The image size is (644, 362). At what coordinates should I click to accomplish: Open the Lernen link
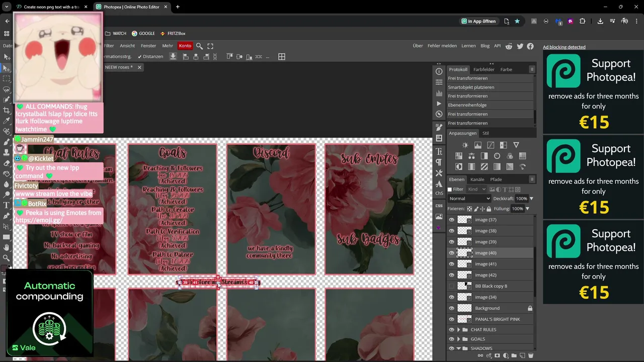coord(468,46)
